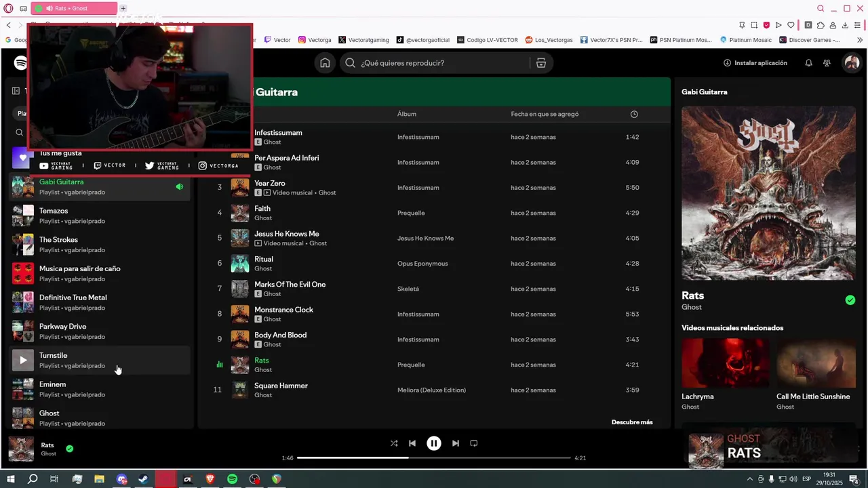Open the Jesus He Knows Me album link
The image size is (868, 488).
pos(425,239)
